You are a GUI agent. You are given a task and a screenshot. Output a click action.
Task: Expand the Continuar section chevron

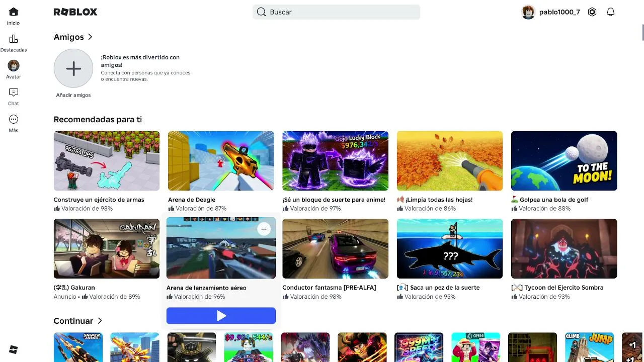[100, 321]
